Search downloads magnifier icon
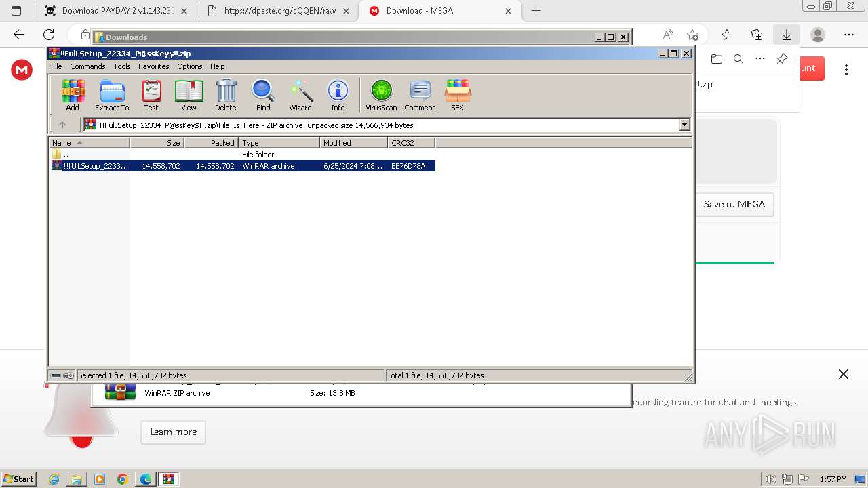Image resolution: width=868 pixels, height=488 pixels. pyautogui.click(x=738, y=59)
